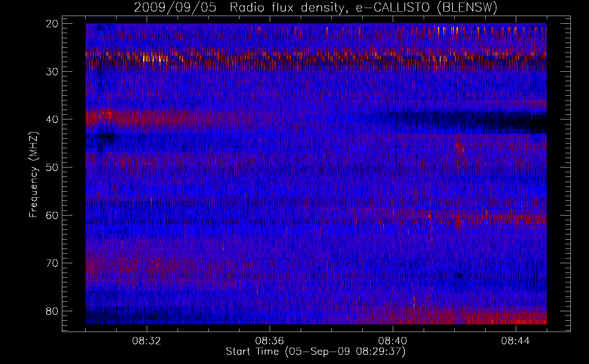
Task: Click the 70 frequency tick label
Action: 52,263
